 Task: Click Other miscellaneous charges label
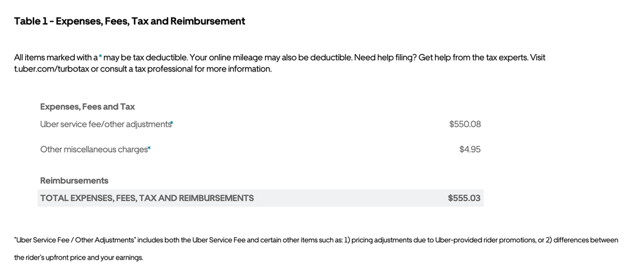(x=93, y=149)
